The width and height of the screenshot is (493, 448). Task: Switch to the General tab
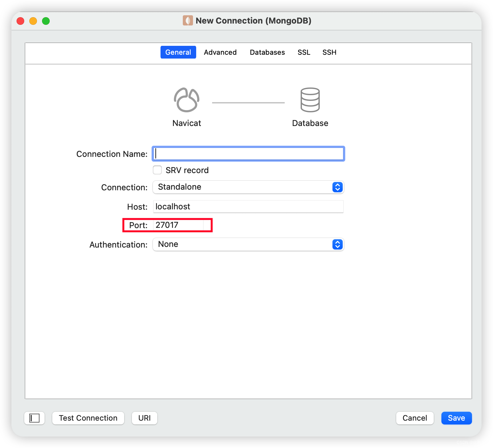coord(178,52)
